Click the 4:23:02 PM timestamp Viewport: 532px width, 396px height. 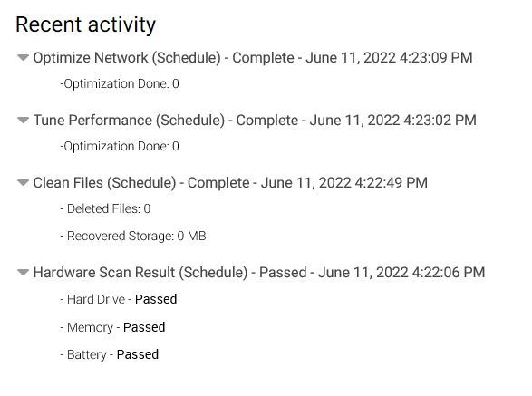pyautogui.click(x=440, y=121)
